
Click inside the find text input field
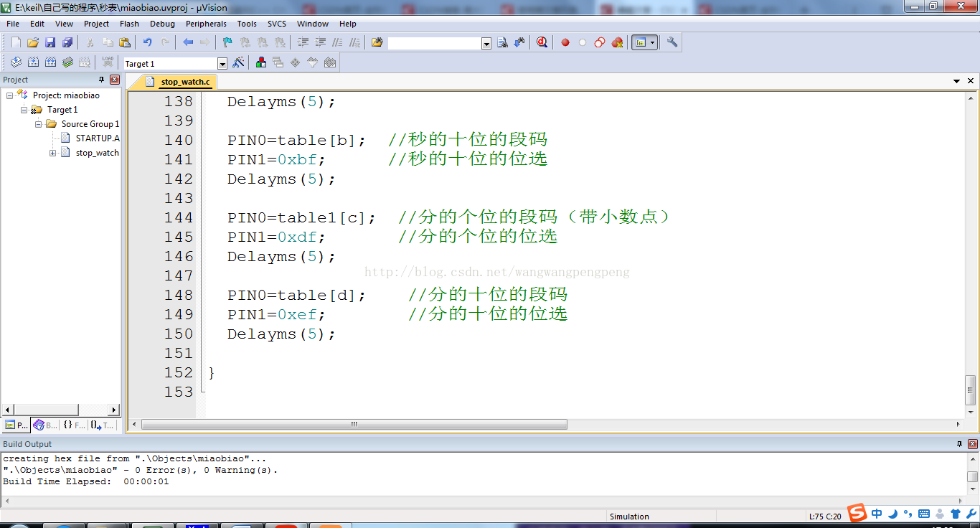click(435, 44)
